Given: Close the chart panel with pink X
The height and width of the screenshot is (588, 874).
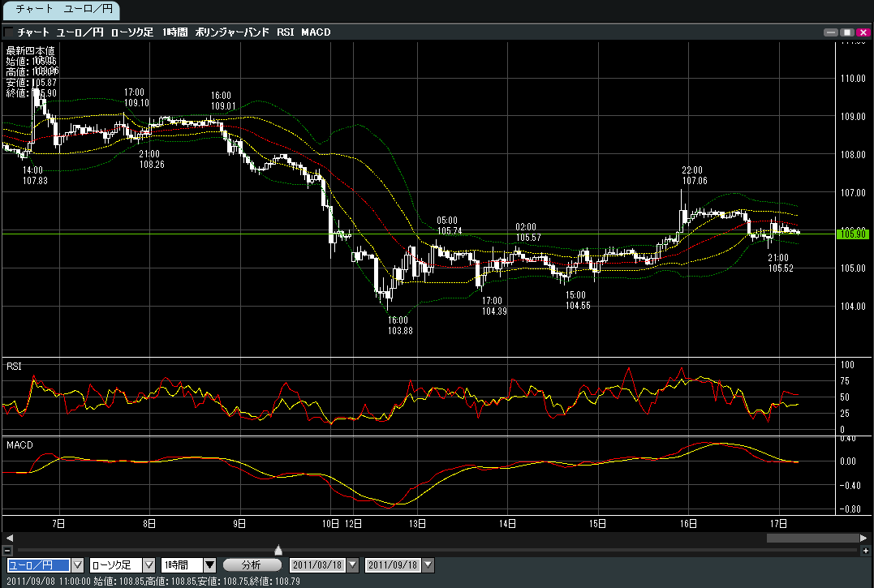Looking at the screenshot, I should [862, 32].
